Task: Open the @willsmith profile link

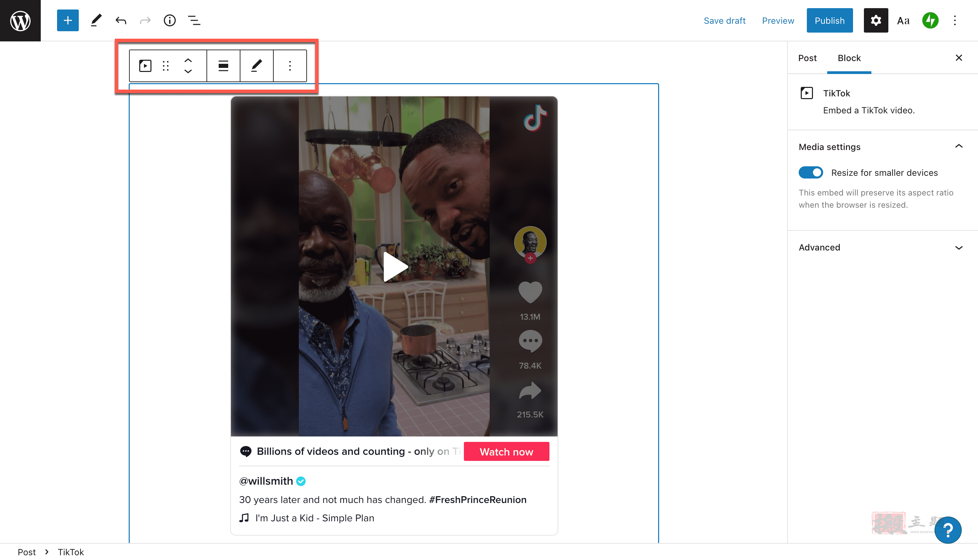Action: (x=266, y=481)
